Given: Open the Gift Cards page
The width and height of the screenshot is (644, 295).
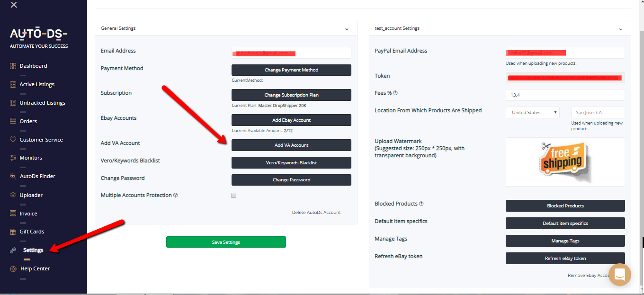Looking at the screenshot, I should pos(32,232).
